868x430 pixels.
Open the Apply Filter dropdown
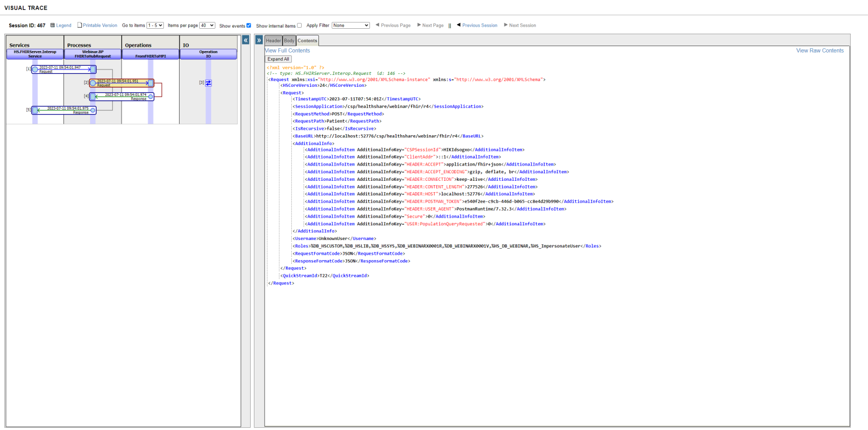351,26
